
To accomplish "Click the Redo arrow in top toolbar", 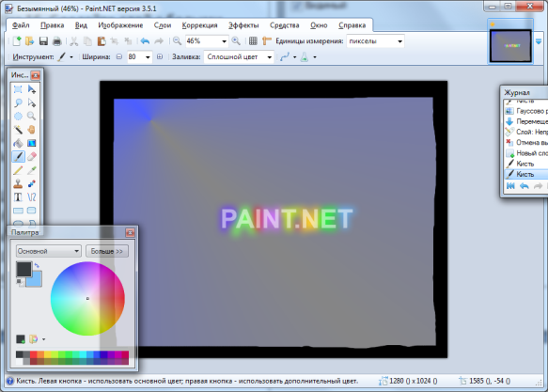I will [159, 41].
